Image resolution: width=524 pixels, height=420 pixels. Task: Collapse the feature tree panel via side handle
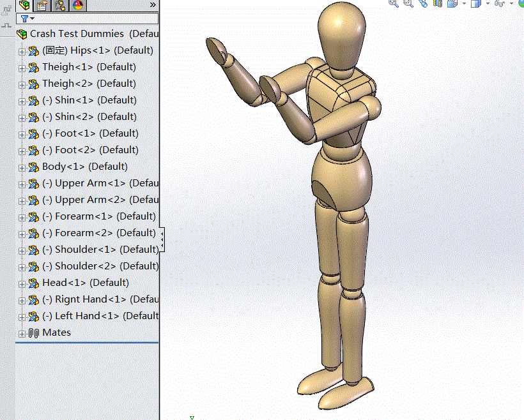[162, 239]
